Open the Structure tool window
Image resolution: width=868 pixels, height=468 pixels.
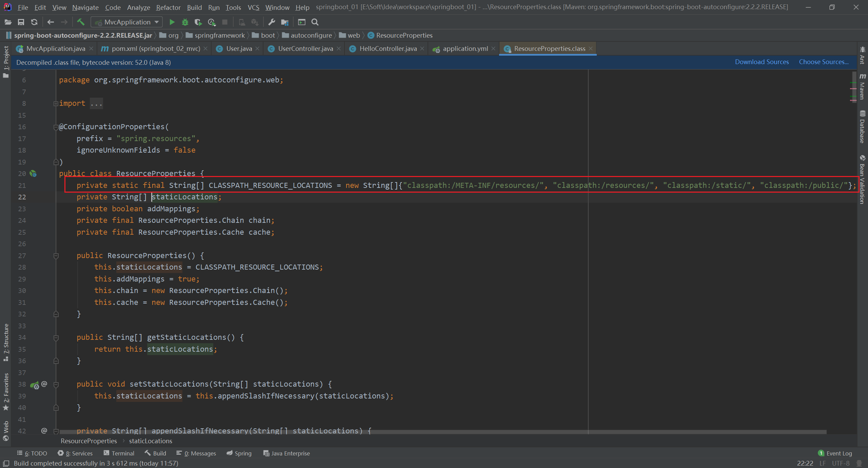pos(6,342)
